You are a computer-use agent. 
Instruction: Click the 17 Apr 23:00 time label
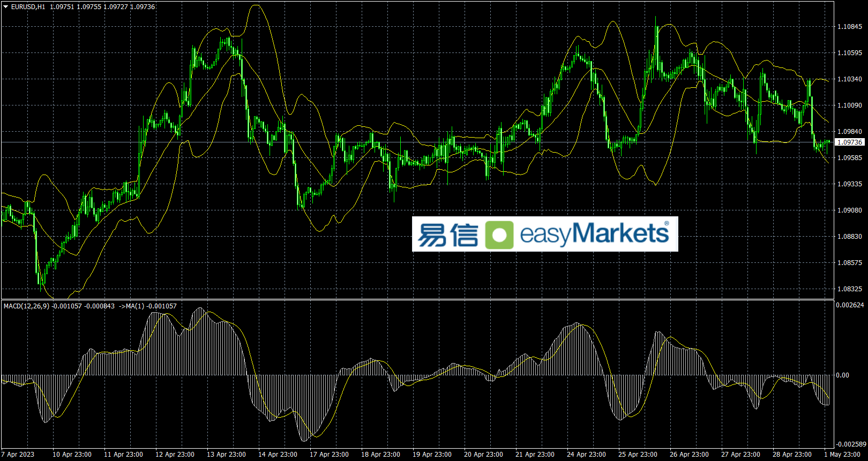tap(329, 455)
